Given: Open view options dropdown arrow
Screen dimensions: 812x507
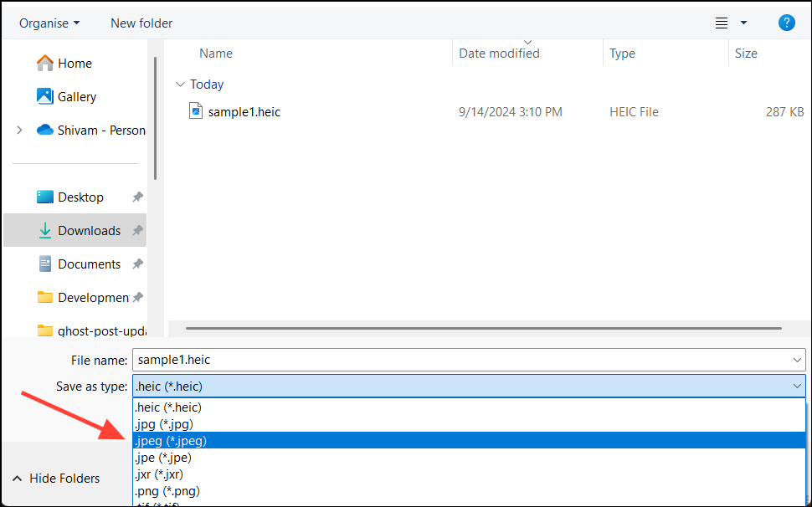Looking at the screenshot, I should 743,23.
